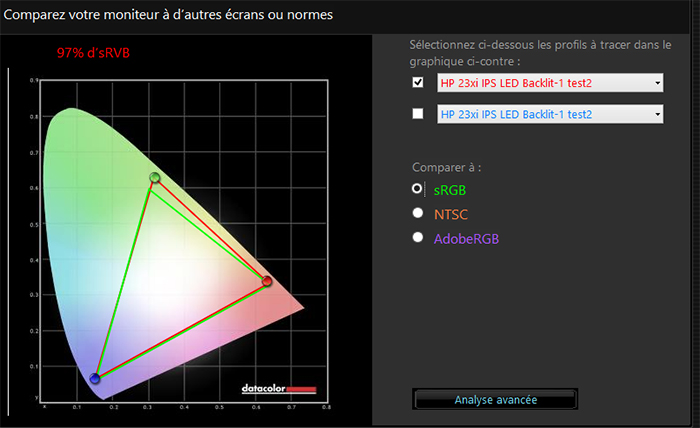
Task: Expand the second profile dropdown with blue text
Action: pyautogui.click(x=550, y=115)
